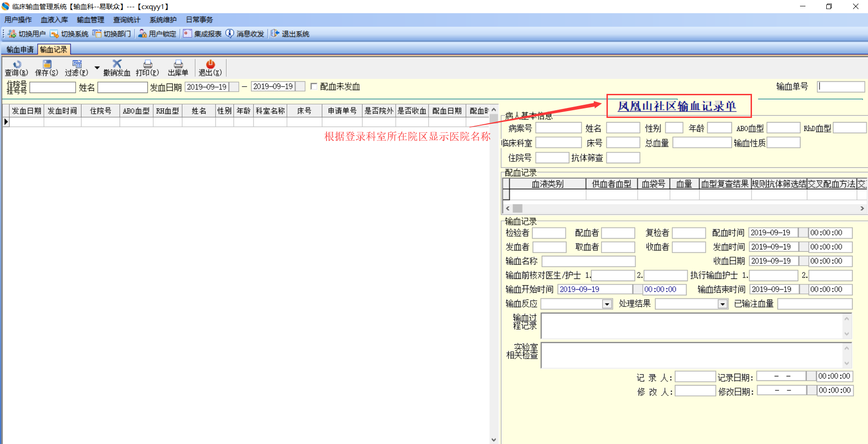Click the 退出(X) exit icon
The image size is (868, 444).
click(x=210, y=64)
